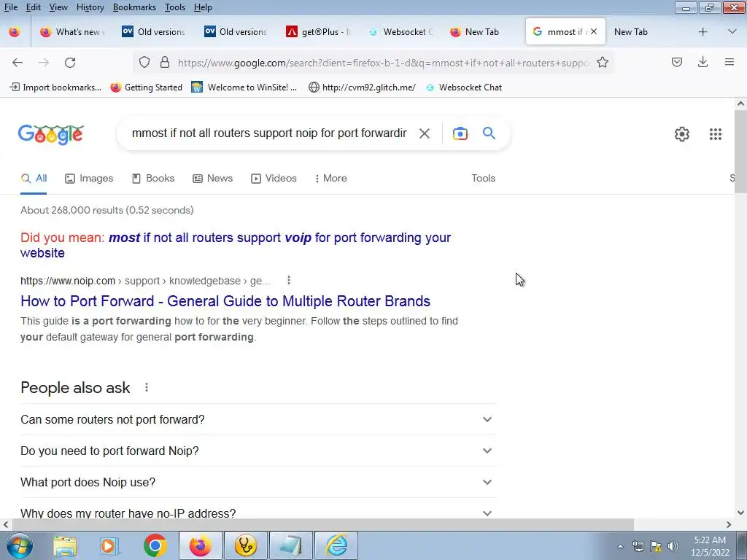This screenshot has height=560, width=747.
Task: Show Firefox downloads panel
Action: (x=703, y=62)
